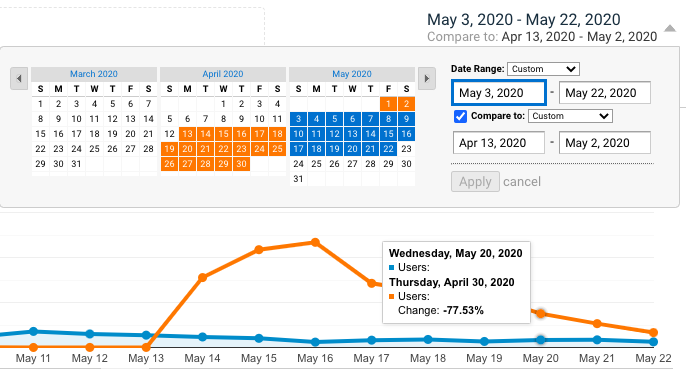Image resolution: width=686 pixels, height=369 pixels.
Task: Toggle the Compare to checkbox
Action: [x=460, y=116]
